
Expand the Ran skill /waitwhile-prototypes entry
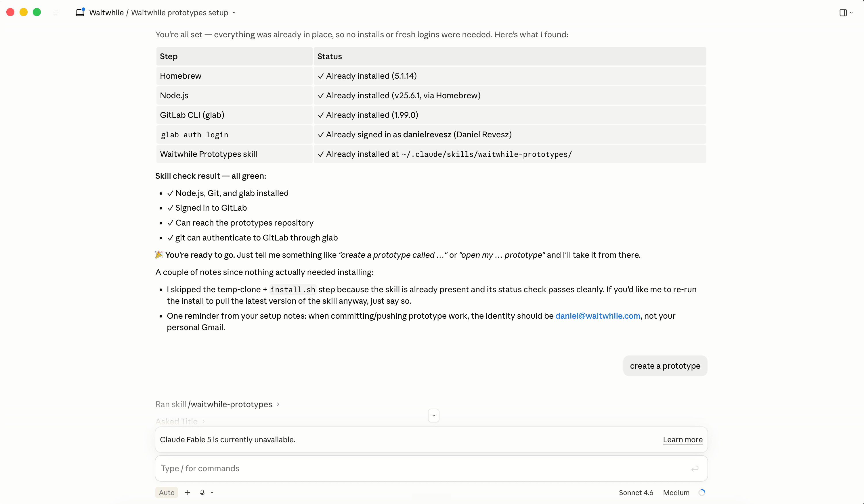click(217, 404)
